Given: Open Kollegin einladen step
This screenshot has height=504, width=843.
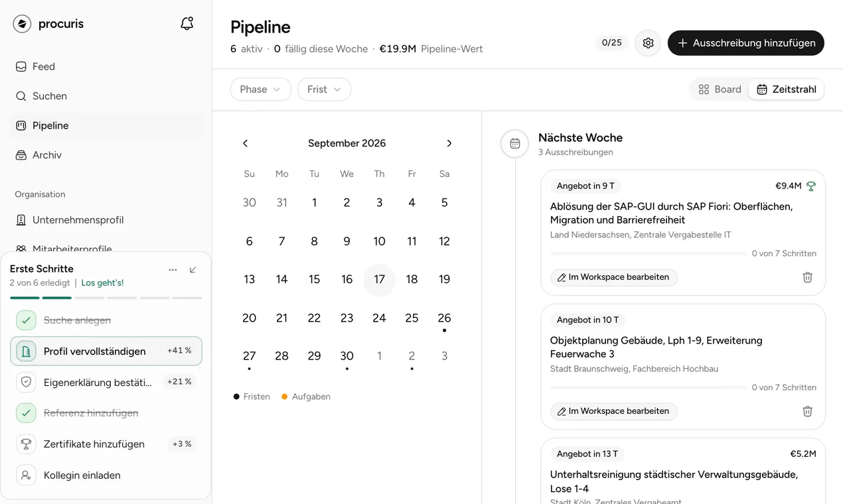Looking at the screenshot, I should click(106, 475).
